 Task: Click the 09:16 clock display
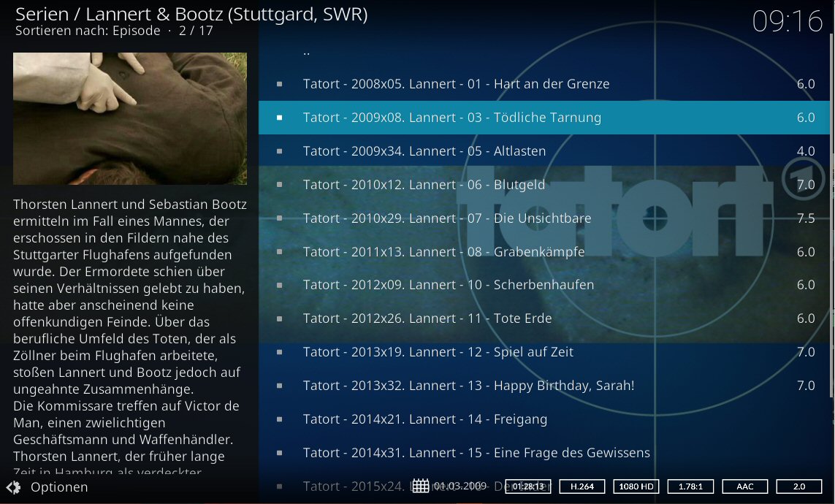pos(788,21)
